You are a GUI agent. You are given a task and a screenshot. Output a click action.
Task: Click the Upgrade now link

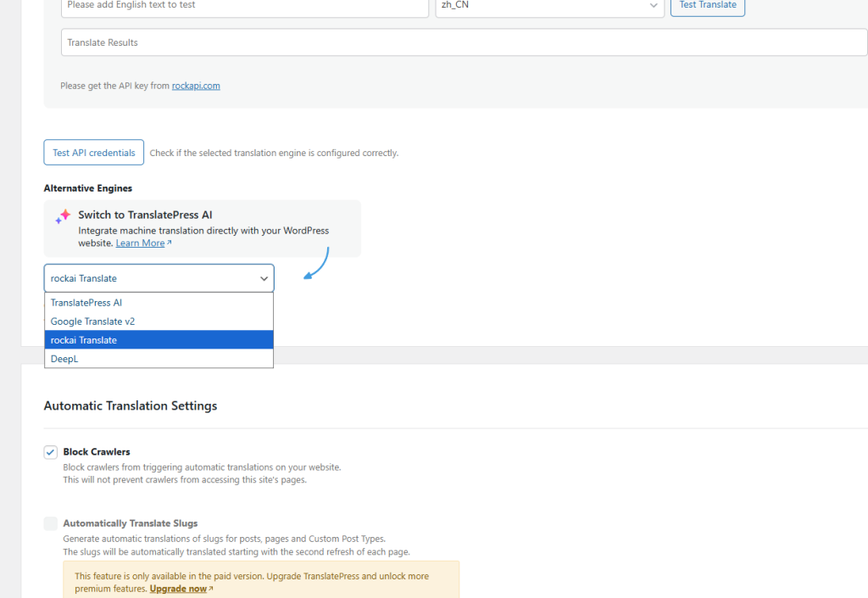[x=178, y=589]
